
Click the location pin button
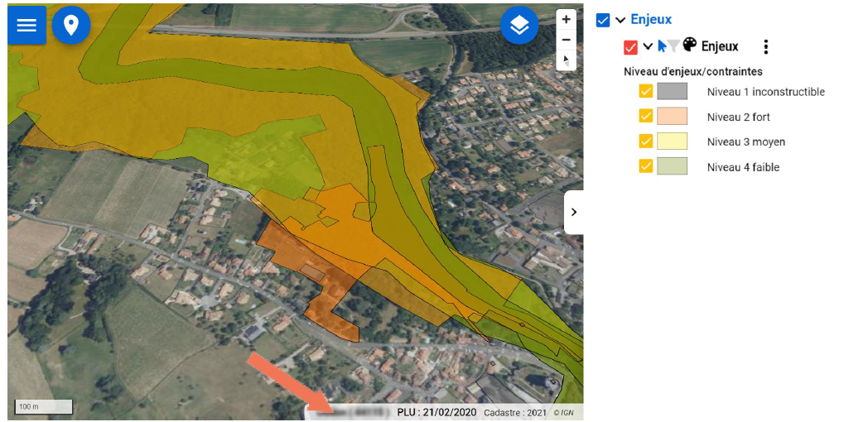tap(71, 25)
